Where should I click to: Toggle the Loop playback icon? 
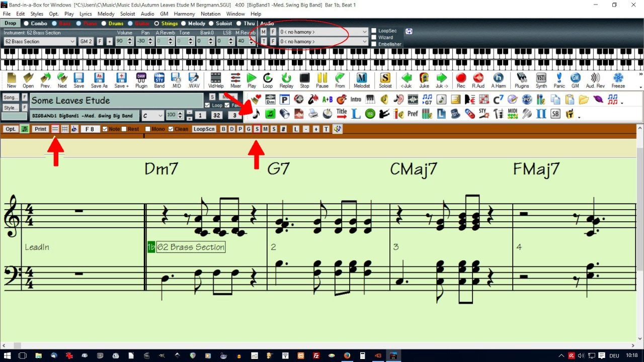[x=268, y=80]
